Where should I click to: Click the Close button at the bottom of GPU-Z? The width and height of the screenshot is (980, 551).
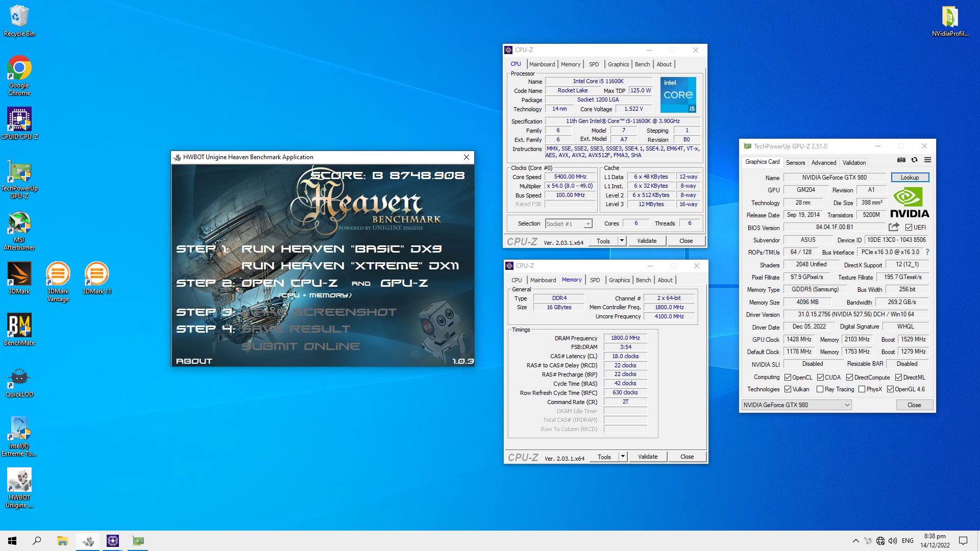914,405
